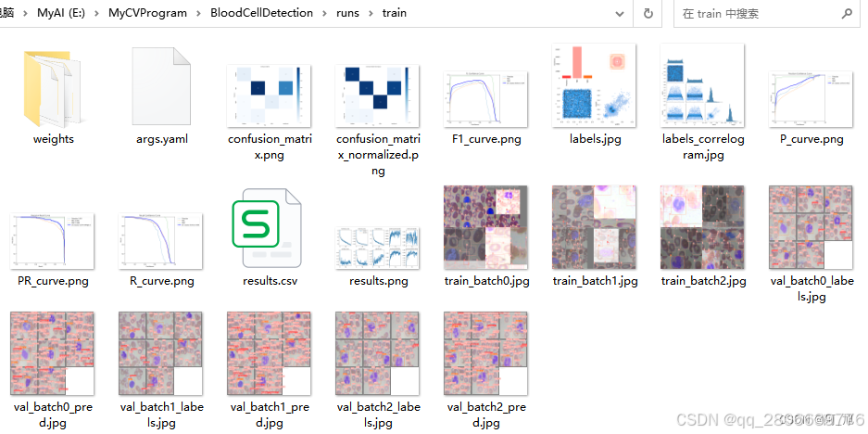Select val_batch1_labels.jpg thumbnail

point(160,353)
